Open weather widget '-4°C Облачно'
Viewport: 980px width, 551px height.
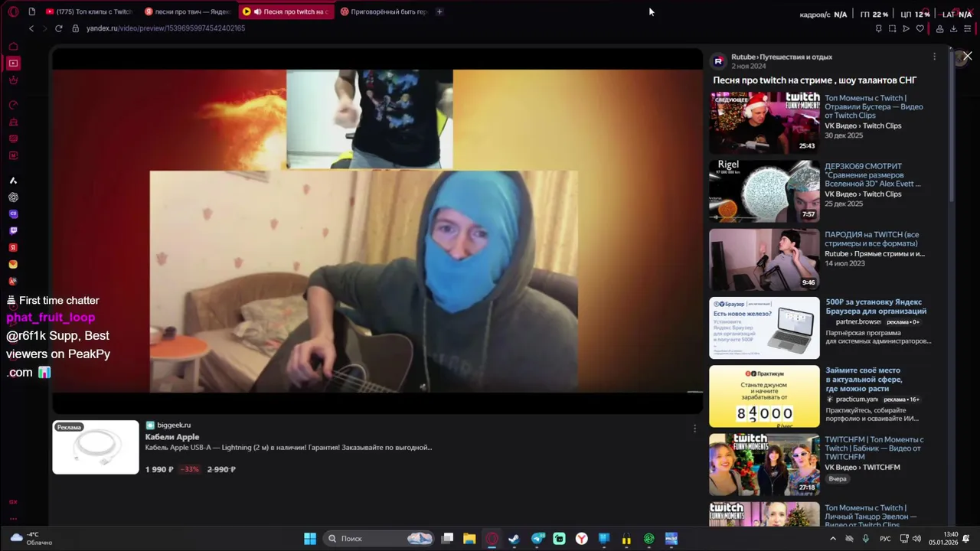click(31, 538)
